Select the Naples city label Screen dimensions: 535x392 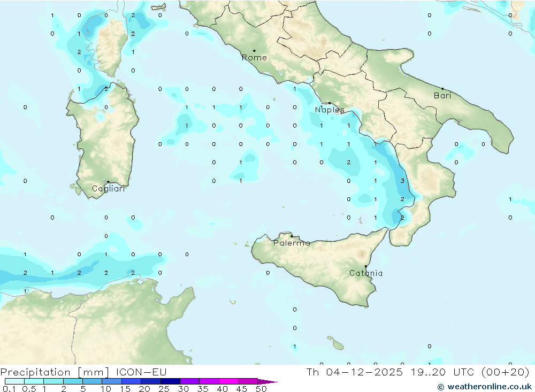pyautogui.click(x=330, y=110)
